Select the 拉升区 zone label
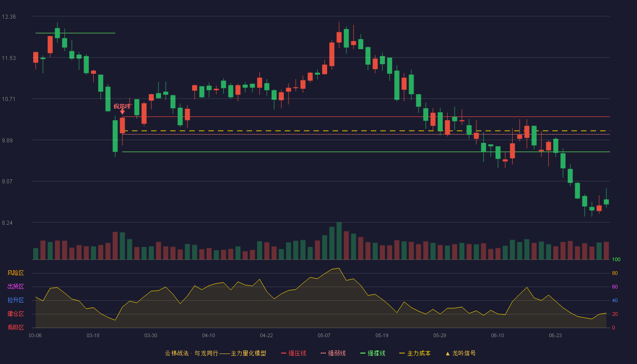Screen dimensions: 637x364 click(15, 300)
